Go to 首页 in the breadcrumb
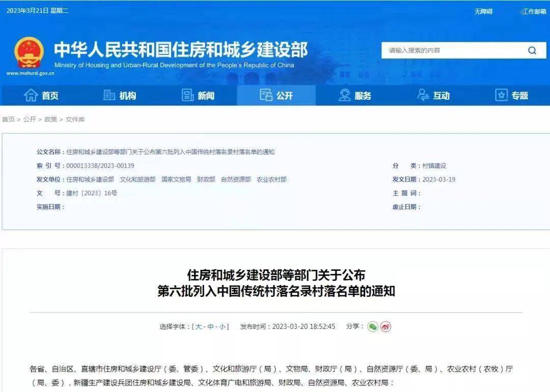550x392 pixels. click(8, 120)
